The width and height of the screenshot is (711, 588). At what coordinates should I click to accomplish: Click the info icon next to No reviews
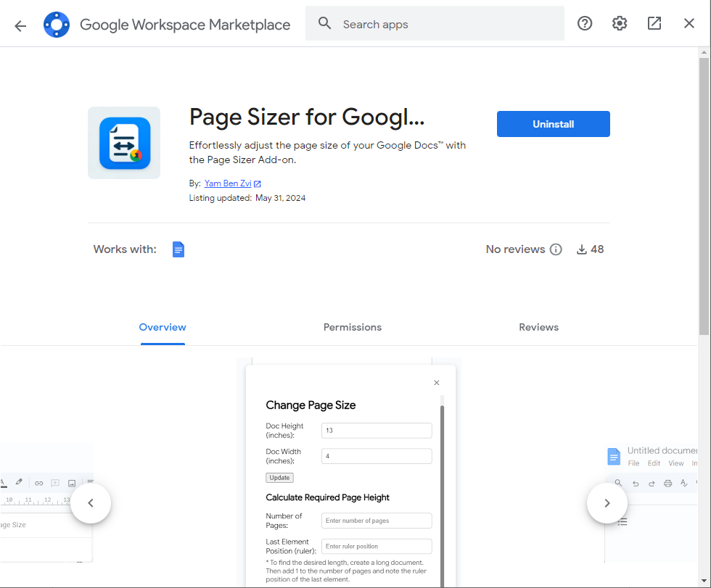coord(556,249)
